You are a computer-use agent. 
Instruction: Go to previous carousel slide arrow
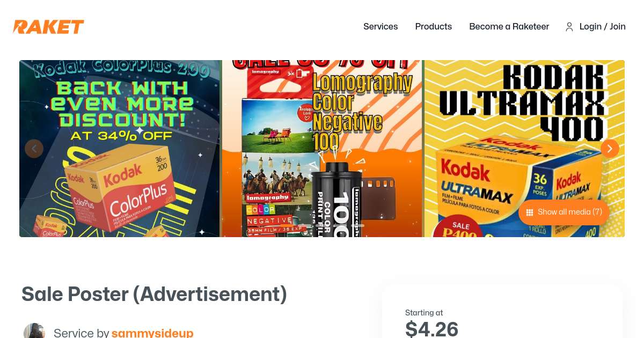(34, 149)
